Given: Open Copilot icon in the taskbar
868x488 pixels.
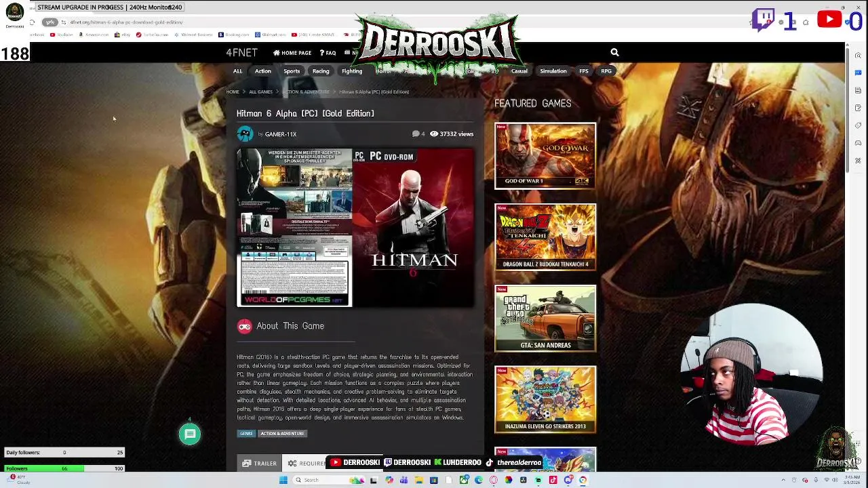Looking at the screenshot, I should click(x=389, y=480).
